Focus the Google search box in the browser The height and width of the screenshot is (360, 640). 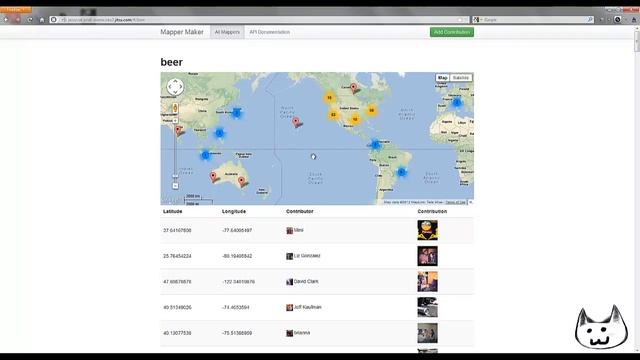tap(533, 20)
